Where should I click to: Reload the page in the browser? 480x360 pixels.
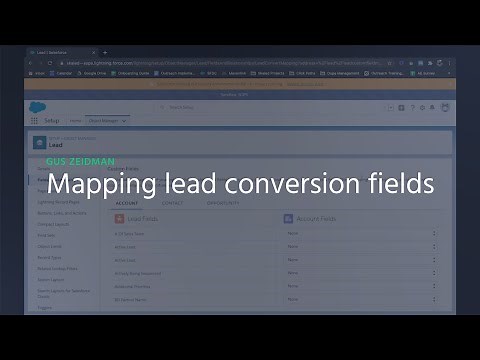tap(50, 63)
